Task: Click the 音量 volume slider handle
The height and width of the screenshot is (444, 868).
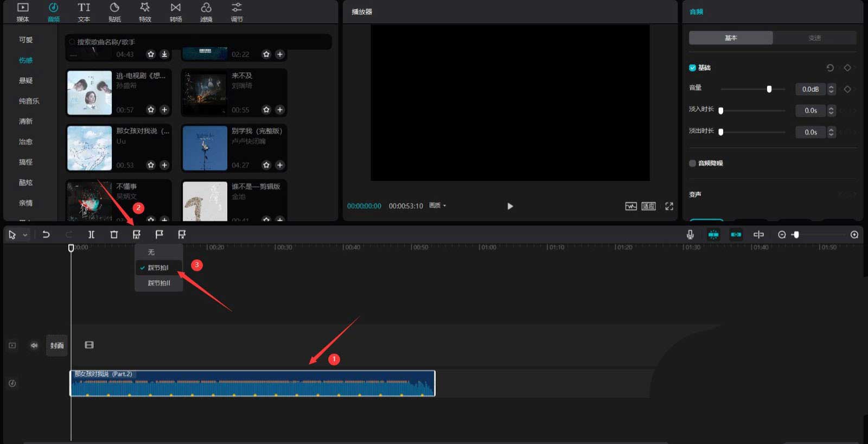Action: click(x=769, y=89)
